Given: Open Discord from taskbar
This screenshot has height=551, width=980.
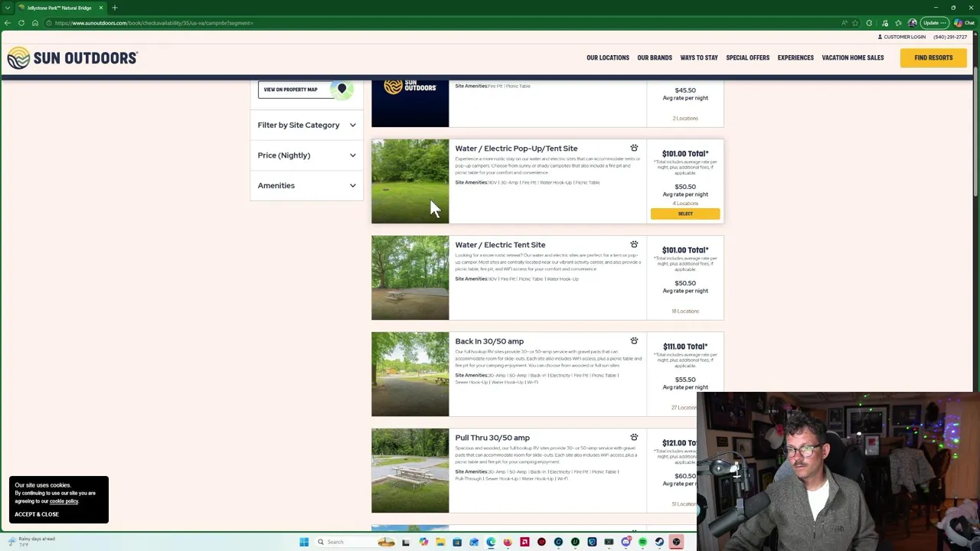Looking at the screenshot, I should tap(626, 542).
